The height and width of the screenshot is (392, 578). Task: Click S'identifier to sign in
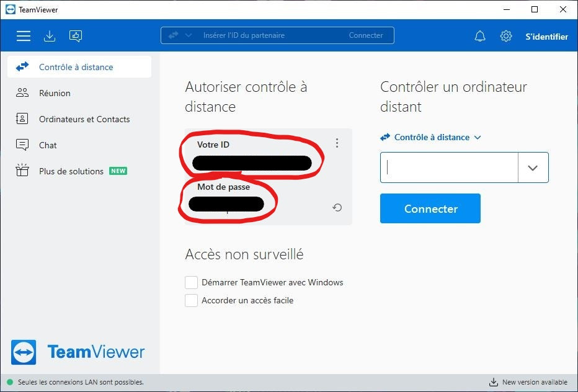click(546, 37)
